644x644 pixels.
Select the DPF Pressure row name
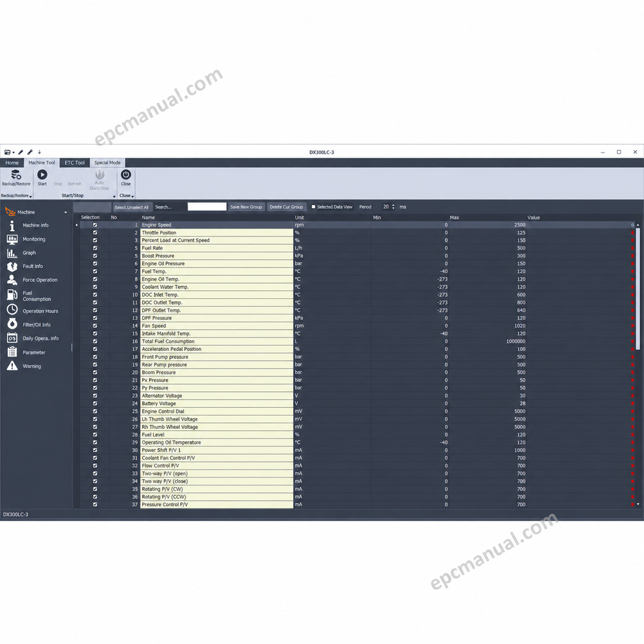(216, 318)
